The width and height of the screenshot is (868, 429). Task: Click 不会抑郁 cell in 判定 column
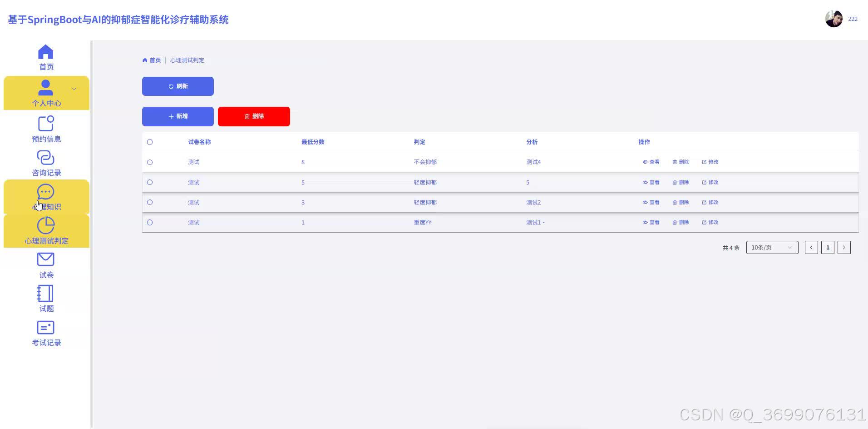click(425, 162)
